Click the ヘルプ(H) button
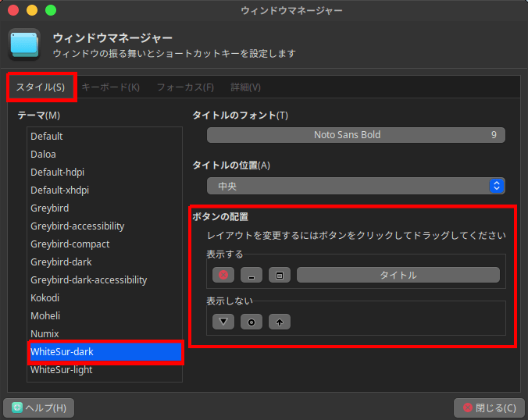The height and width of the screenshot is (420, 528). pos(39,408)
